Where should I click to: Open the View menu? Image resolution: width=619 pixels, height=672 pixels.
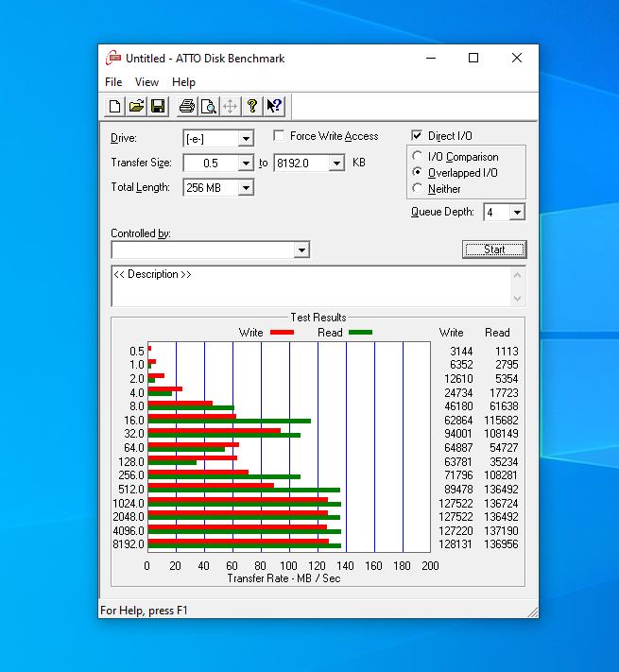pyautogui.click(x=146, y=82)
